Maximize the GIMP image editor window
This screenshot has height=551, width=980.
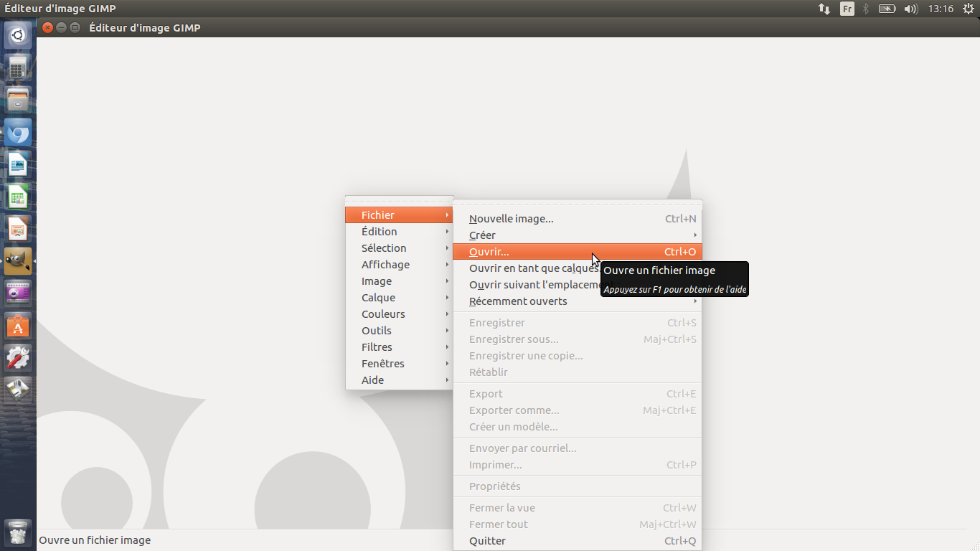[75, 28]
